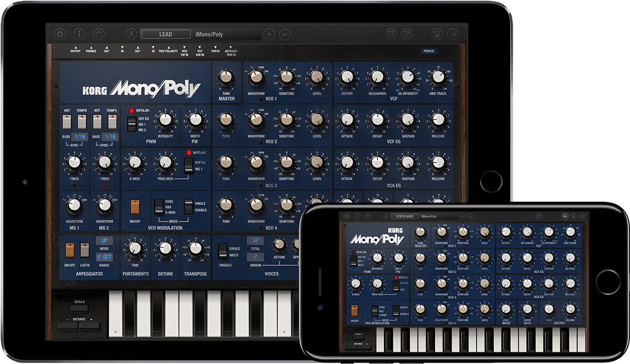Open SYNTH HARD preset category on iPhone
This screenshot has width=630, height=364.
[x=404, y=216]
